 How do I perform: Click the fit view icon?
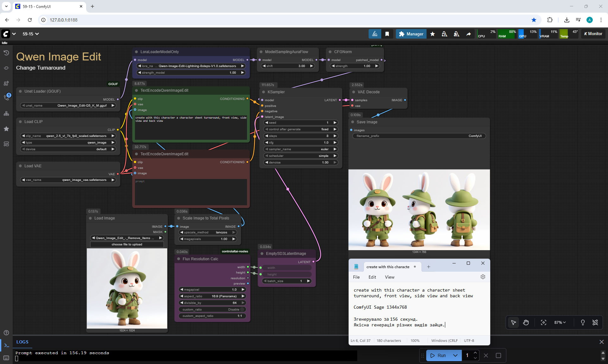pos(543,323)
